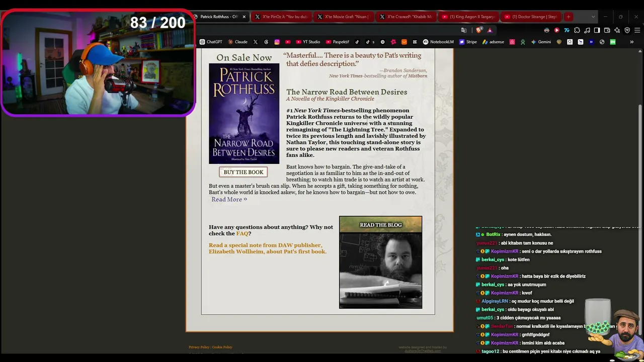Open the Gemini bookmark

[x=541, y=42]
